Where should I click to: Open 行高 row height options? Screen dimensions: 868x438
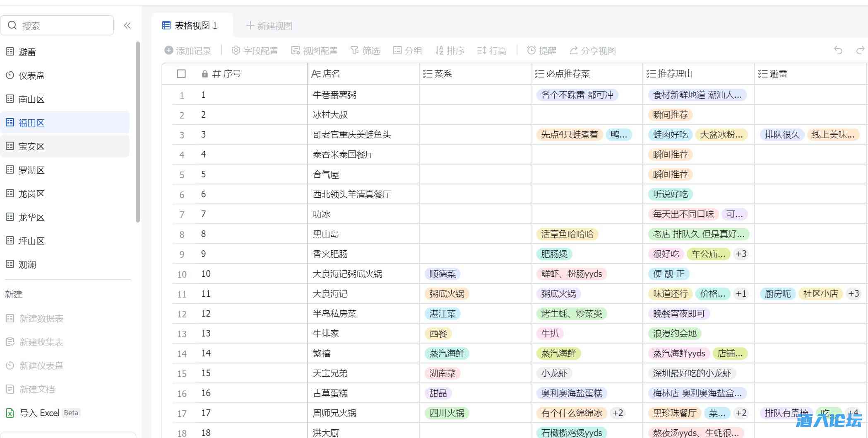tap(492, 51)
